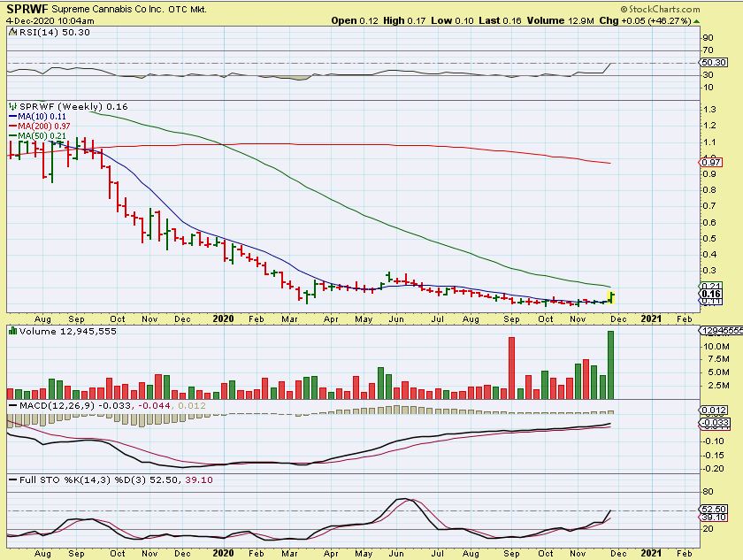
Task: Click the SPRWF ticker symbol in header
Action: [x=27, y=9]
